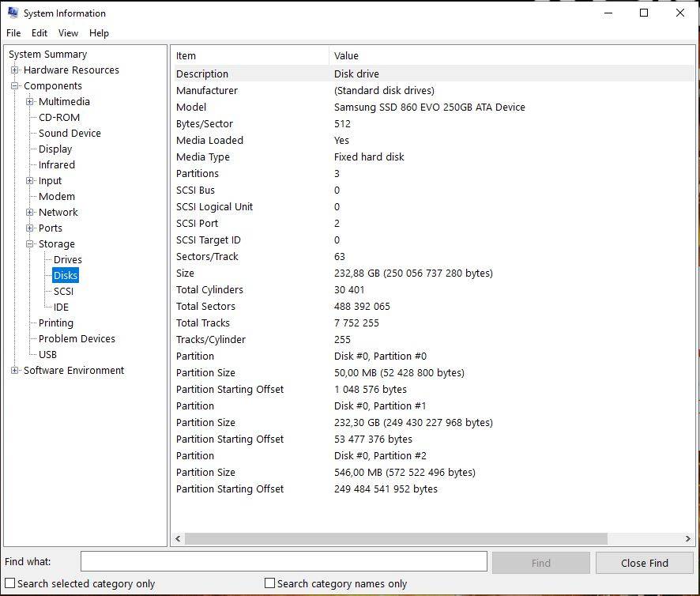
Task: Select the IDE storage item
Action: 60,307
